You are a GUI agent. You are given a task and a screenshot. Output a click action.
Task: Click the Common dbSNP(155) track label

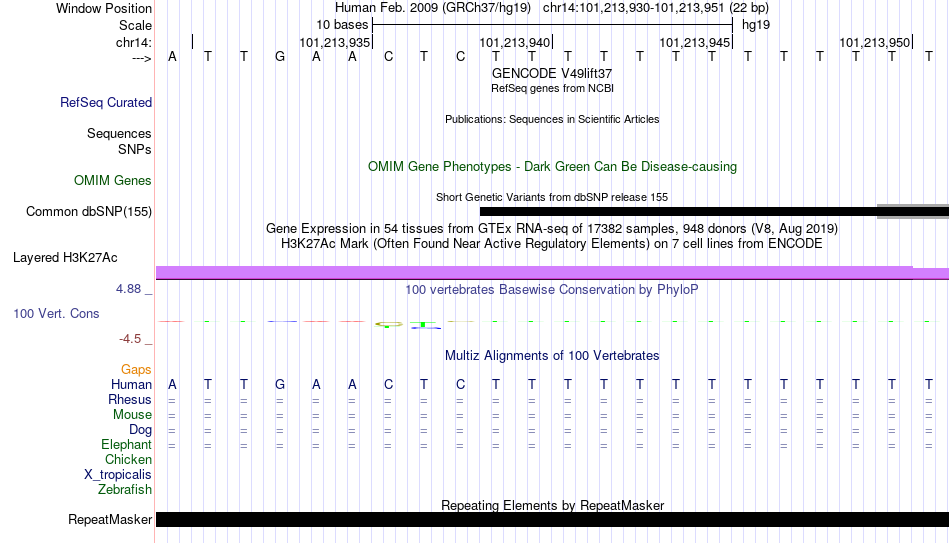coord(89,212)
